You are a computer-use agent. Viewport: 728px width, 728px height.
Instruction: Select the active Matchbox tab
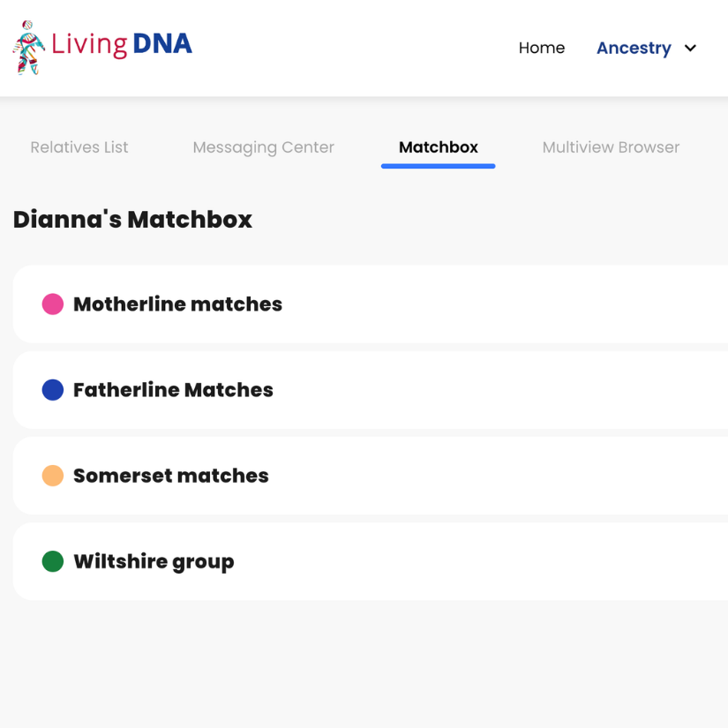438,147
